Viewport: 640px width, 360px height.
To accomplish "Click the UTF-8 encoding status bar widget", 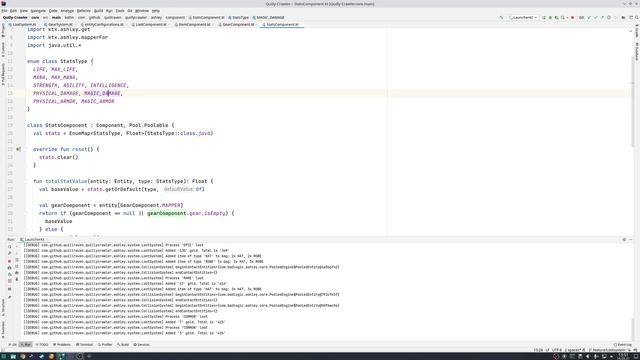I will pyautogui.click(x=557, y=350).
